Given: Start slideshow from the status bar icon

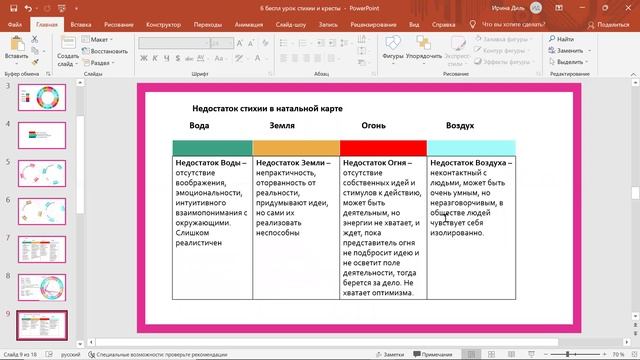Looking at the screenshot, I should click(x=531, y=354).
